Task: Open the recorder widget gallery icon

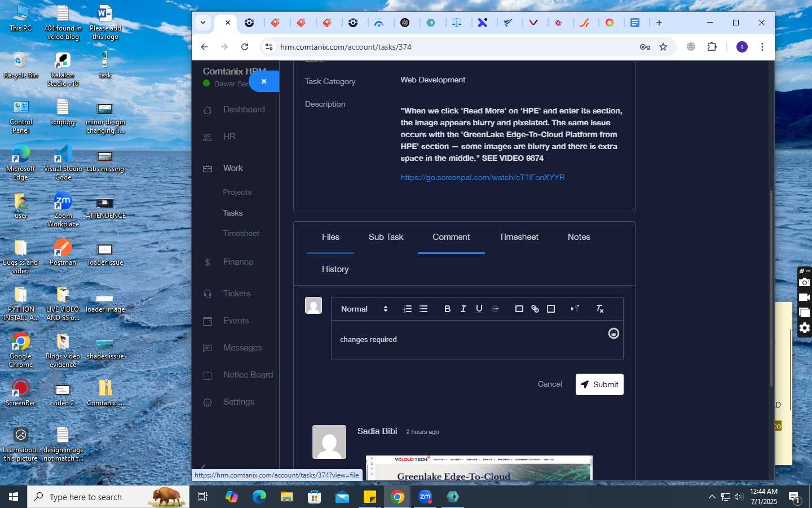Action: click(x=805, y=313)
